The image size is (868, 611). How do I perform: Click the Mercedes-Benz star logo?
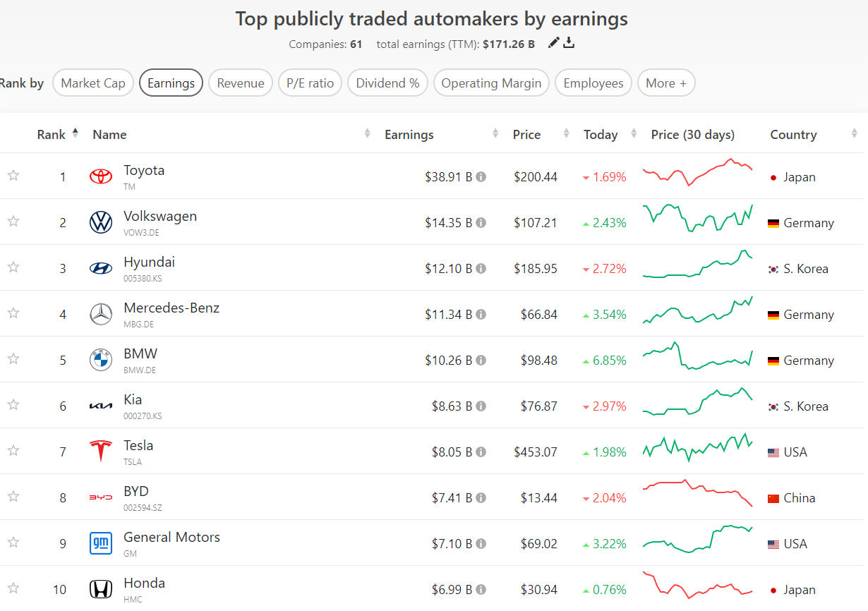(101, 314)
